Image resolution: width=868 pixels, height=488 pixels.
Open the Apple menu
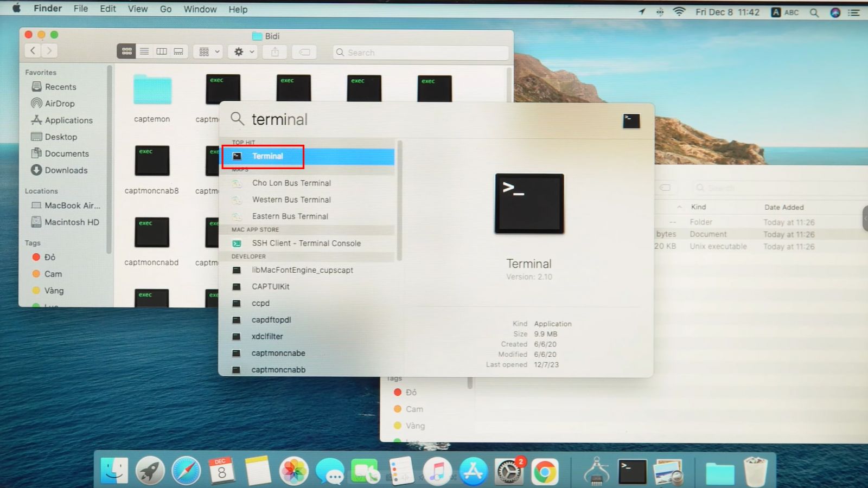[16, 9]
